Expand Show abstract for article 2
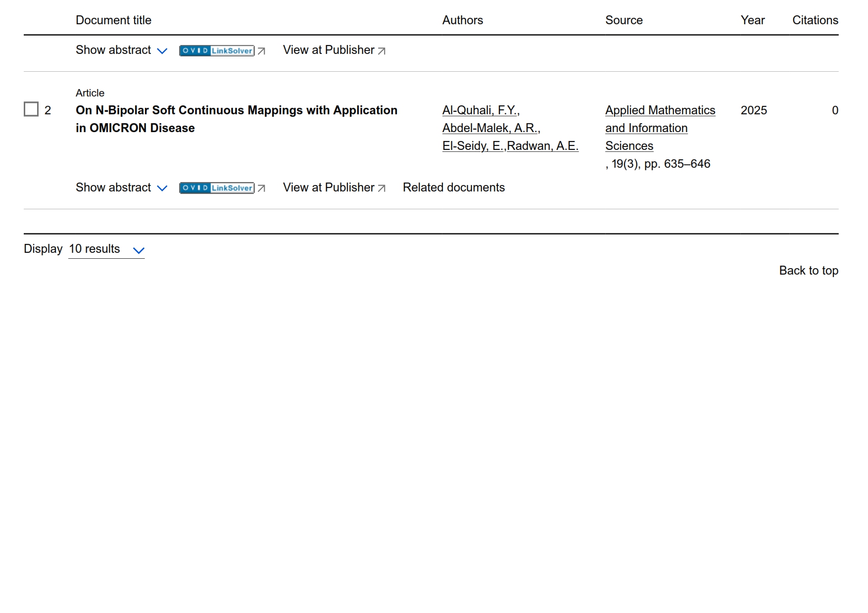 tap(121, 188)
